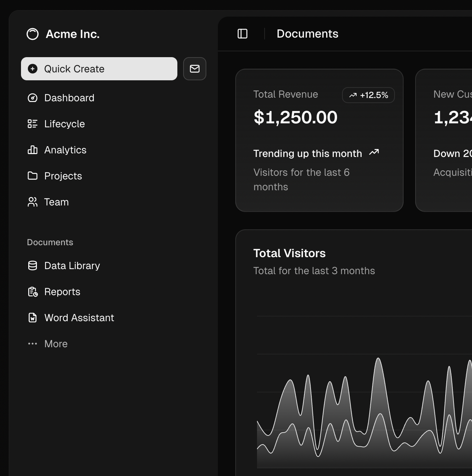The width and height of the screenshot is (472, 476).
Task: Select Team from the sidebar menu
Action: tap(56, 202)
